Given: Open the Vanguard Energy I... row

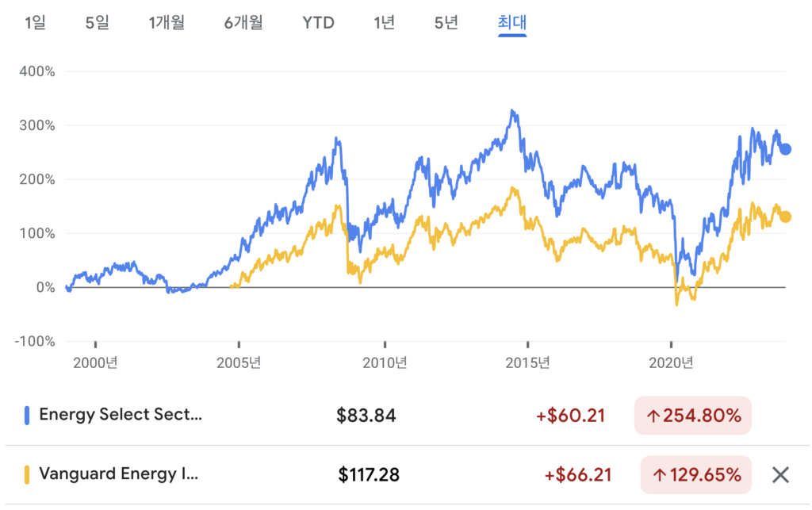Looking at the screenshot, I should [x=119, y=475].
